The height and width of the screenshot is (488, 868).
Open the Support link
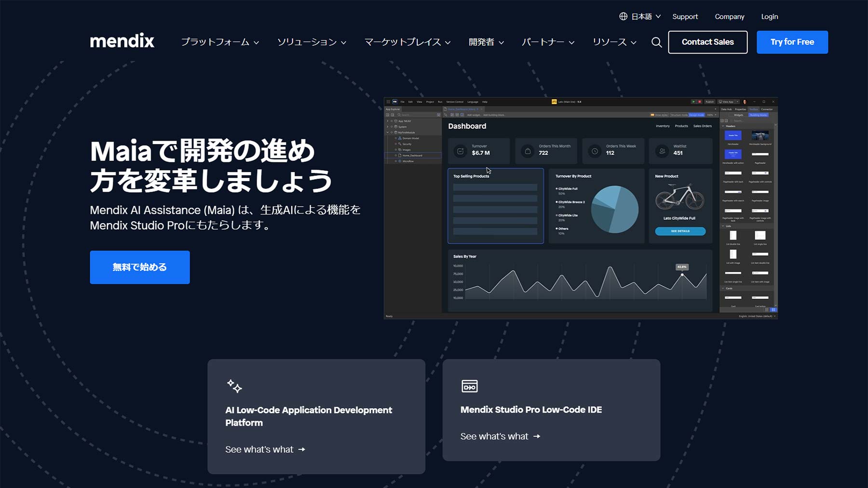[x=685, y=16]
